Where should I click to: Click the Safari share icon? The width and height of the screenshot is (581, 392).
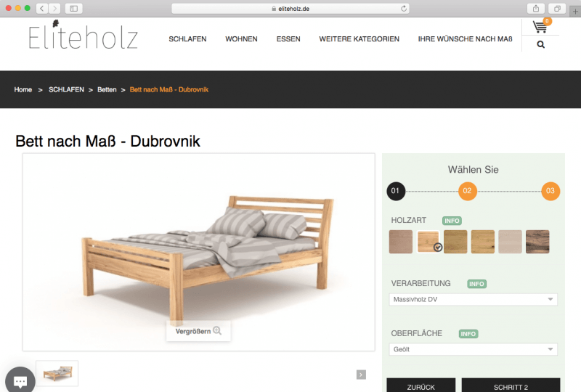pos(536,9)
